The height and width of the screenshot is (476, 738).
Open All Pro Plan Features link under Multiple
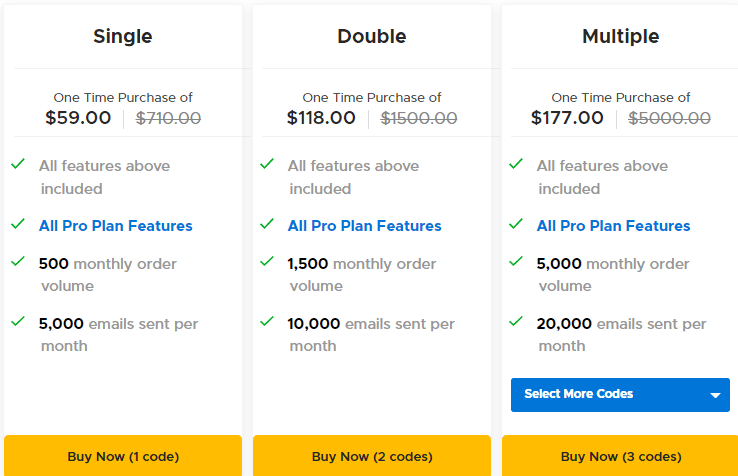[614, 226]
